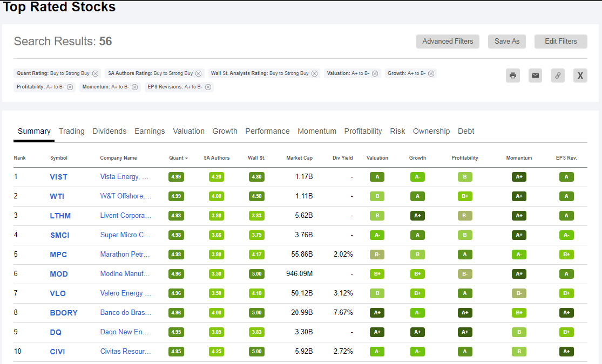Click the email envelope icon
602x364 pixels.
535,75
